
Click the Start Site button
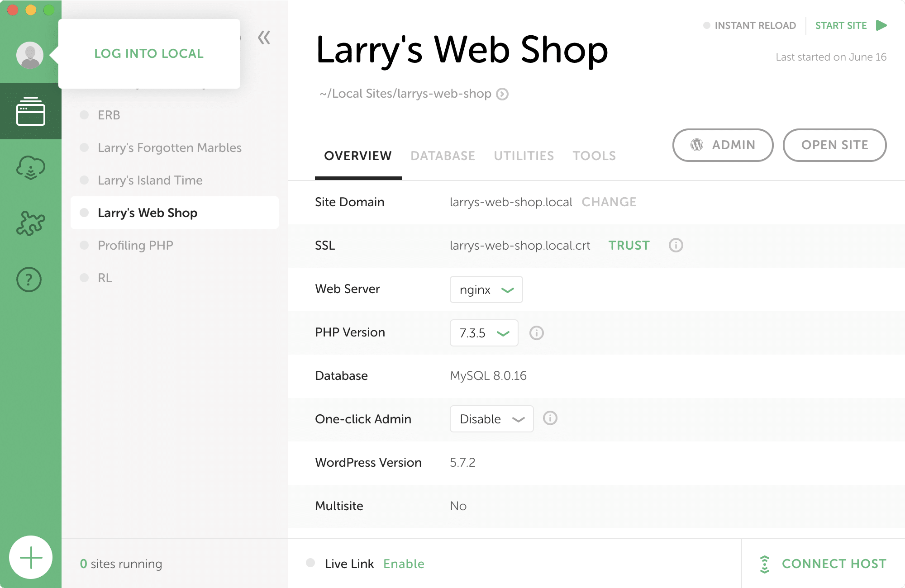click(x=850, y=25)
